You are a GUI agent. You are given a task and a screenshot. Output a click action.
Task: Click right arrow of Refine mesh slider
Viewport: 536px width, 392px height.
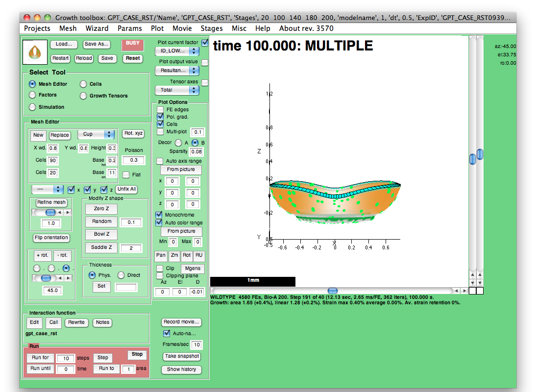pos(68,213)
